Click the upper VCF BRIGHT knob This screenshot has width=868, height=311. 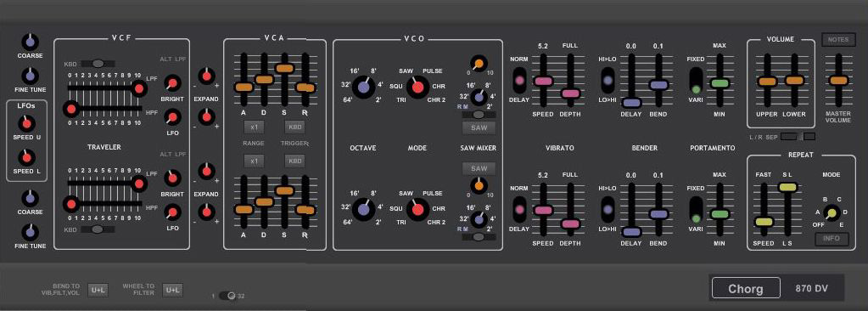(x=172, y=83)
